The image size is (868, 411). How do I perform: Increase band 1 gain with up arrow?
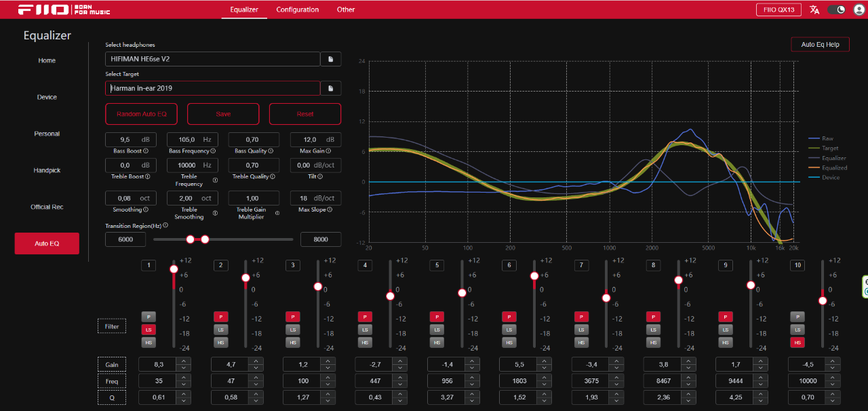[183, 361]
